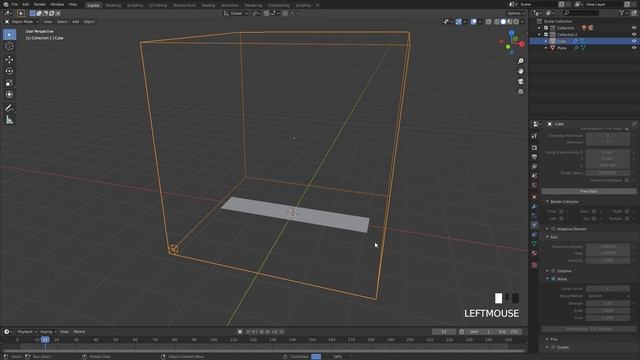
Task: Select the Measure tool
Action: pyautogui.click(x=9, y=120)
